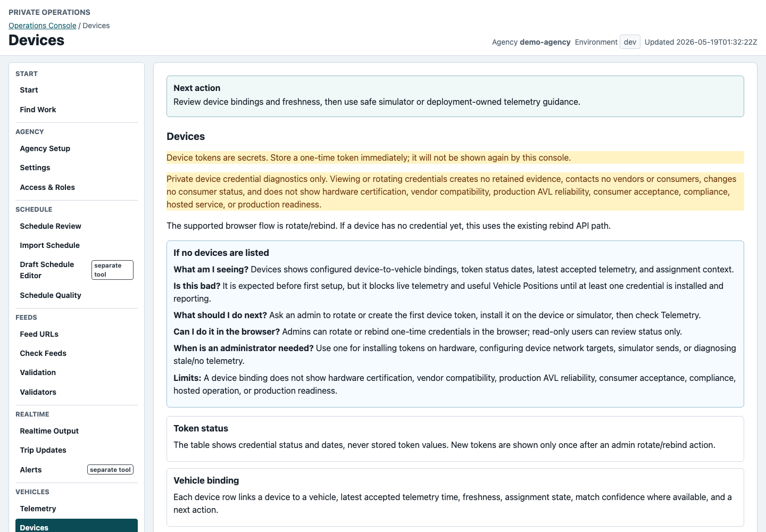Click the 'Is this bad?' question
Image resolution: width=766 pixels, height=532 pixels.
click(197, 286)
